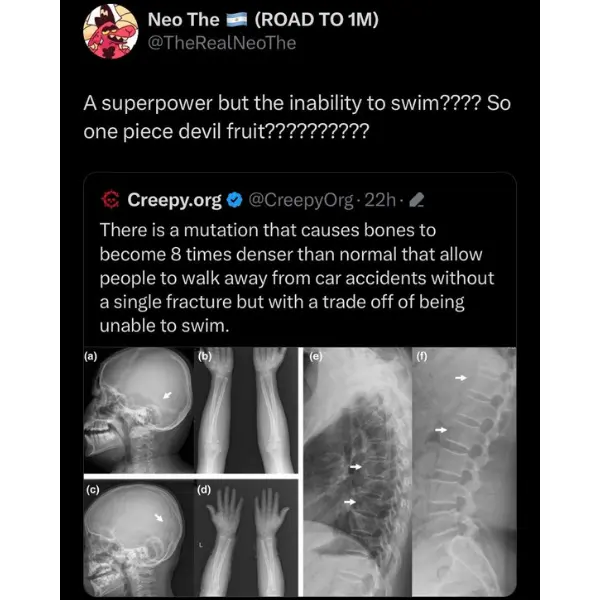This screenshot has height=600, width=600.
Task: Open the lateral spine X-ray image (e)
Action: coord(354,470)
